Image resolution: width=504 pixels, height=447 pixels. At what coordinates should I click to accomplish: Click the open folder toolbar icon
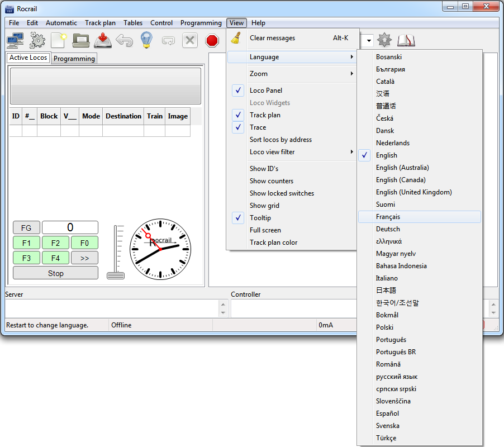tap(81, 40)
